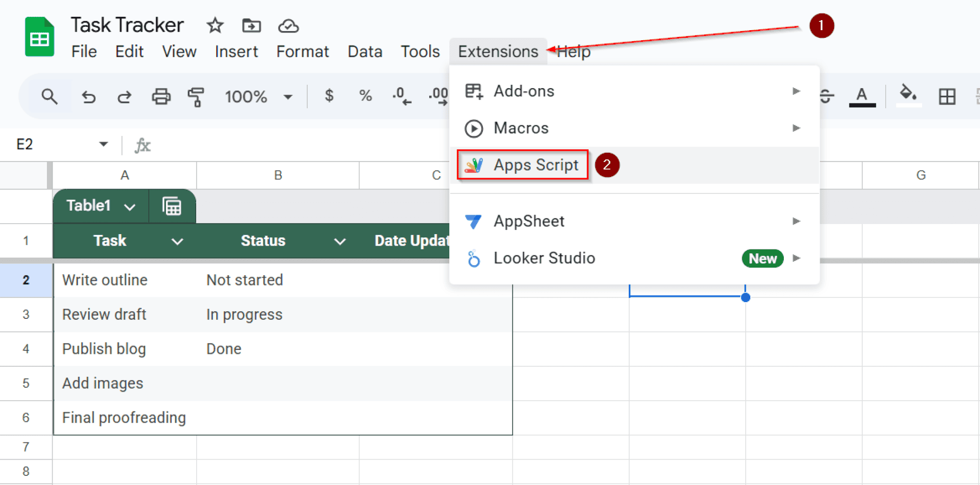Click the move to folder icon

pyautogui.click(x=251, y=25)
